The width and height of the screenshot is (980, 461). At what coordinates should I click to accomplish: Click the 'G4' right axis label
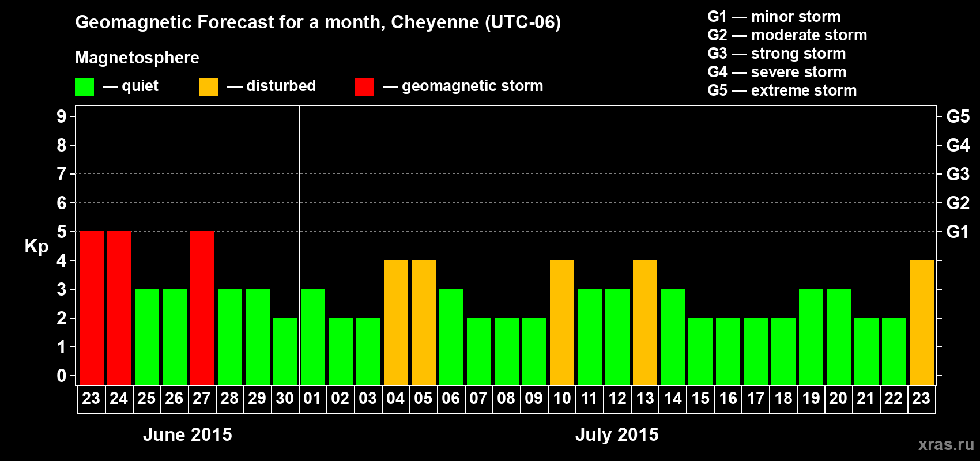click(958, 145)
